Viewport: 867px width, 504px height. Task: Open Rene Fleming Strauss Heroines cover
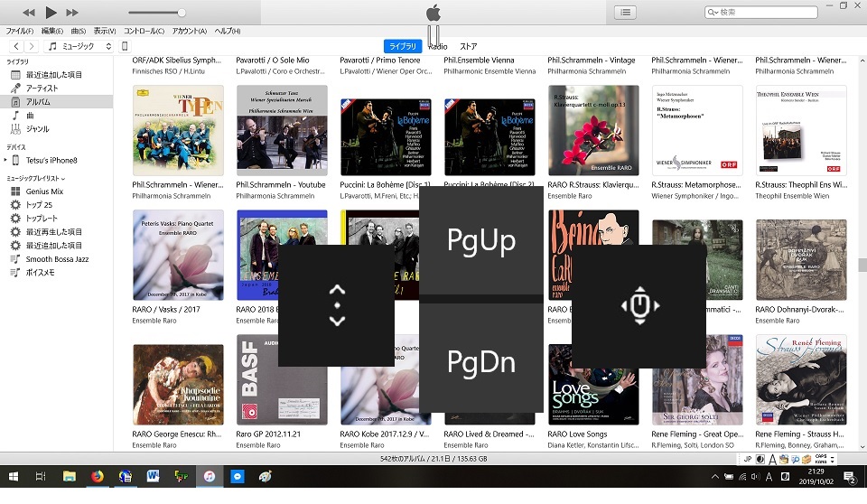801,379
